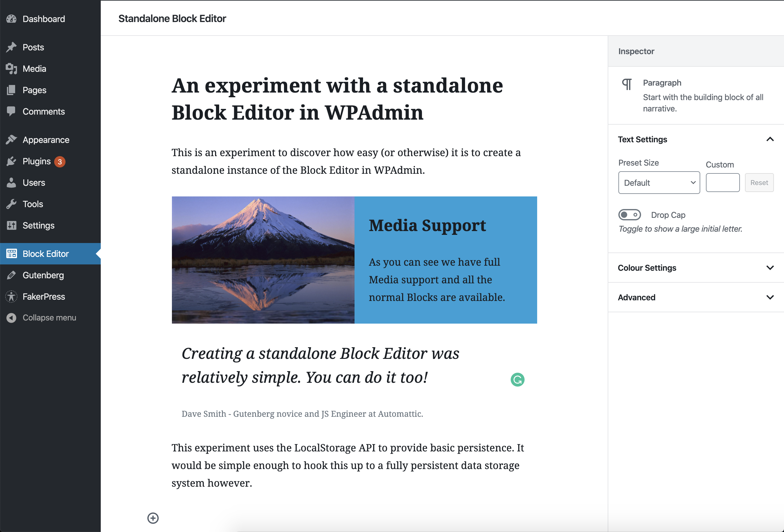Click Collapse menu link

point(49,318)
